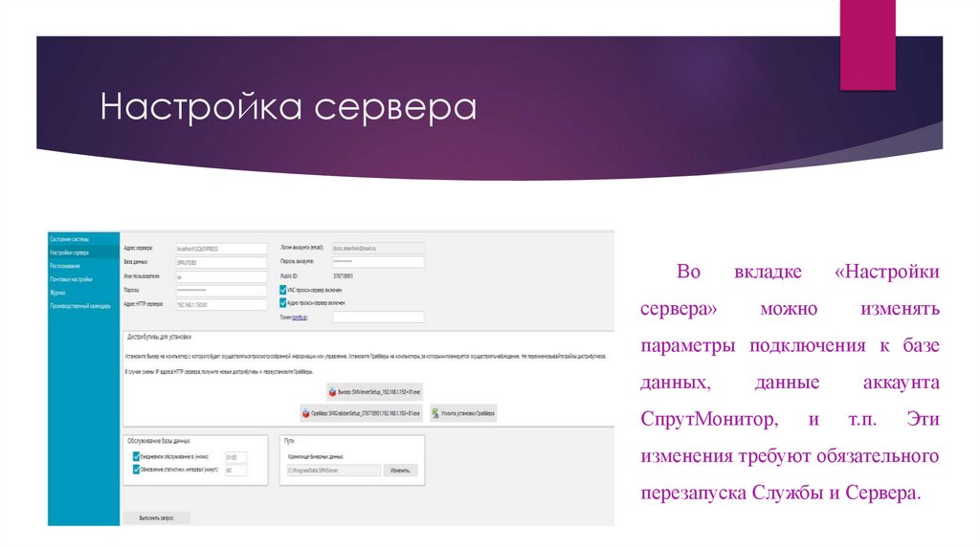Toggle the Обновление статистики интервал checkbox
The width and height of the screenshot is (980, 549).
pos(136,469)
